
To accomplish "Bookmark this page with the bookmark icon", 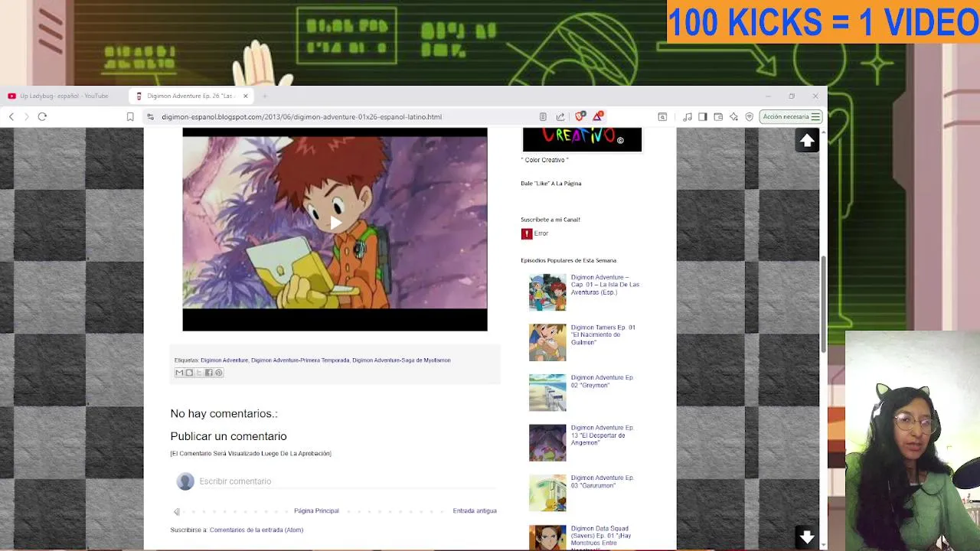I will pyautogui.click(x=130, y=116).
